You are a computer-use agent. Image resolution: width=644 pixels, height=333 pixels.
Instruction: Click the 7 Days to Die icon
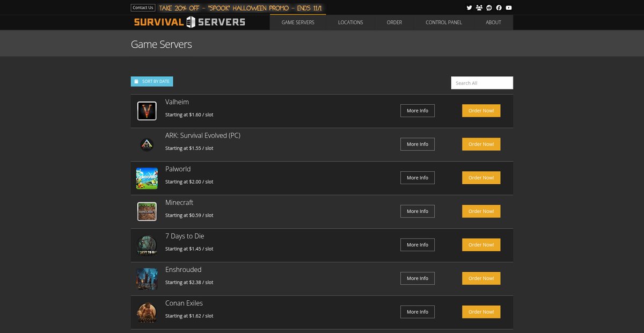(147, 245)
